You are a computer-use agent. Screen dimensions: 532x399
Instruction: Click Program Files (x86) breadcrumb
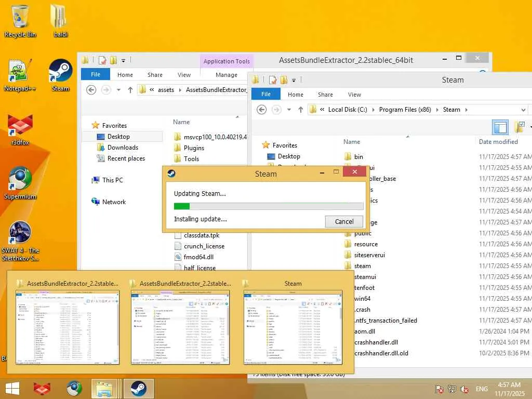point(405,110)
